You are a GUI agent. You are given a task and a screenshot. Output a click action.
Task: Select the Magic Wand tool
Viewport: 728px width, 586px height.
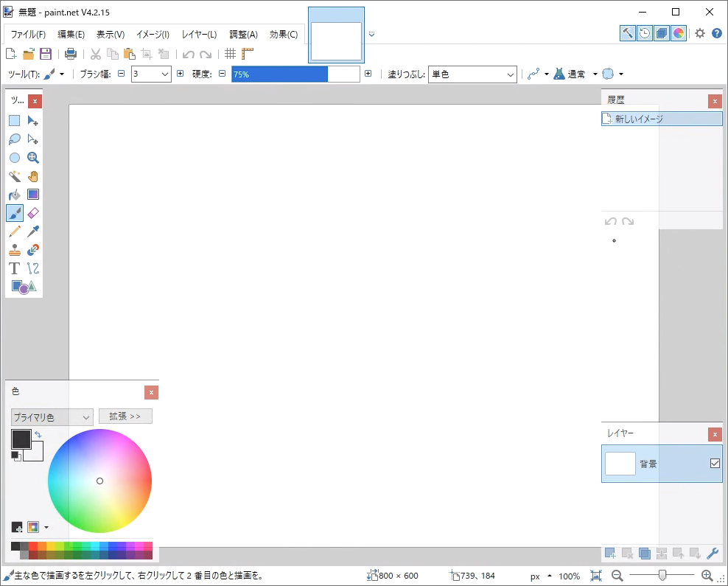[15, 176]
